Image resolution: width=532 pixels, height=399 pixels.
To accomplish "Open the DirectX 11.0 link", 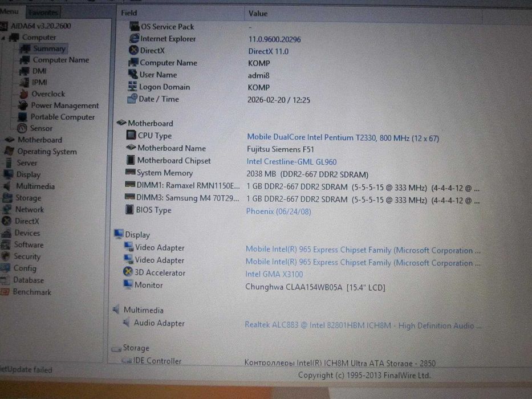I will point(269,51).
